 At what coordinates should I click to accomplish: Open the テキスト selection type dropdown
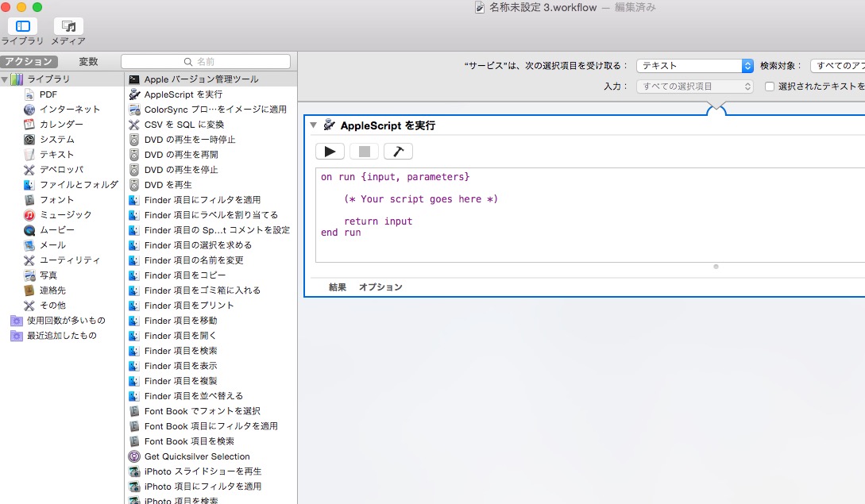[694, 65]
